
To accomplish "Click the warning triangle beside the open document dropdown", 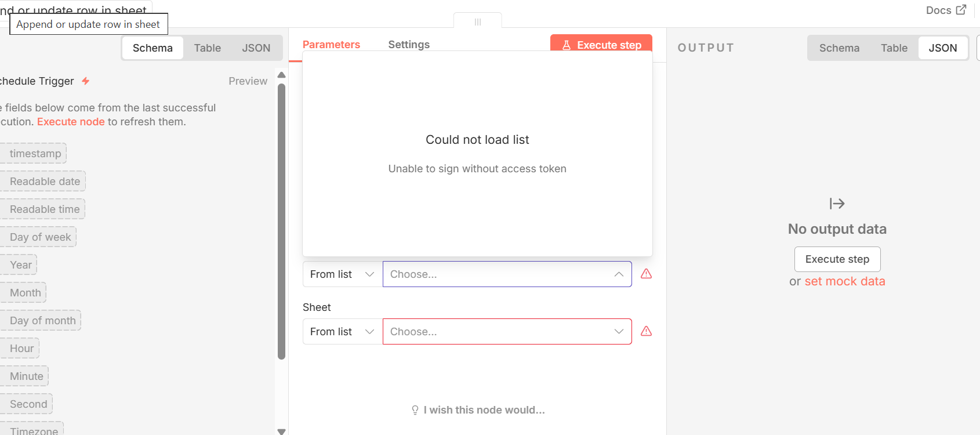I will (x=646, y=274).
